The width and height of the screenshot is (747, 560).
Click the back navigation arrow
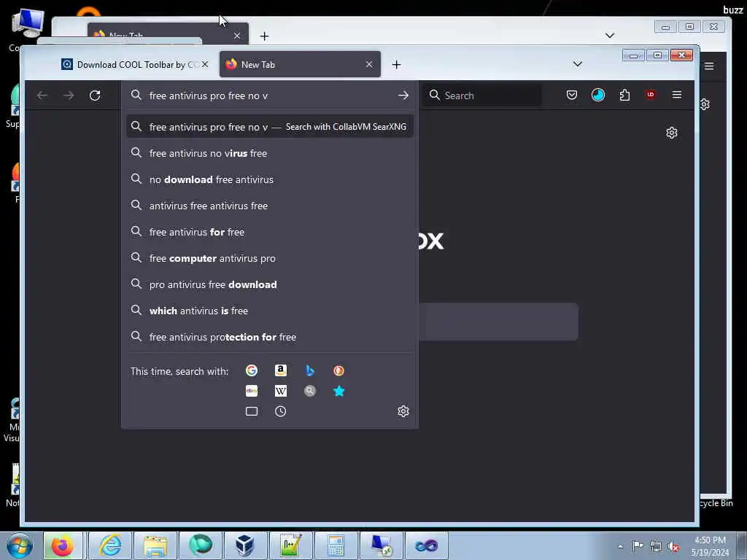click(42, 96)
